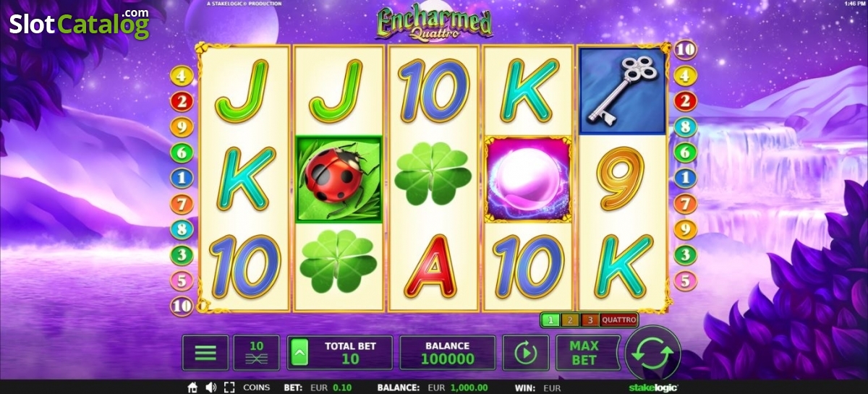Select game mode 1 tab

[550, 320]
